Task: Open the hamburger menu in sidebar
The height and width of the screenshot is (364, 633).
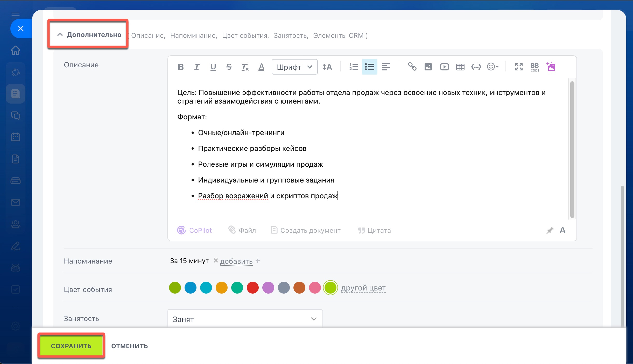Action: coord(16,15)
